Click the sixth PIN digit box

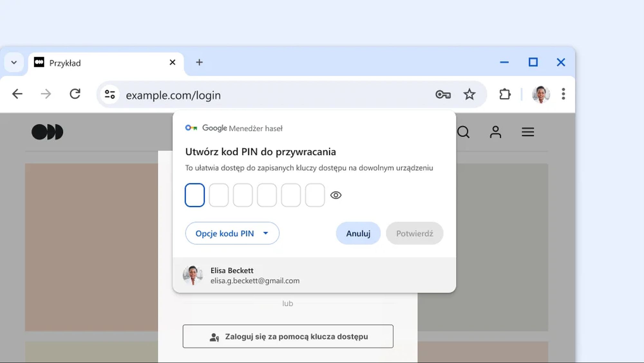[315, 195]
